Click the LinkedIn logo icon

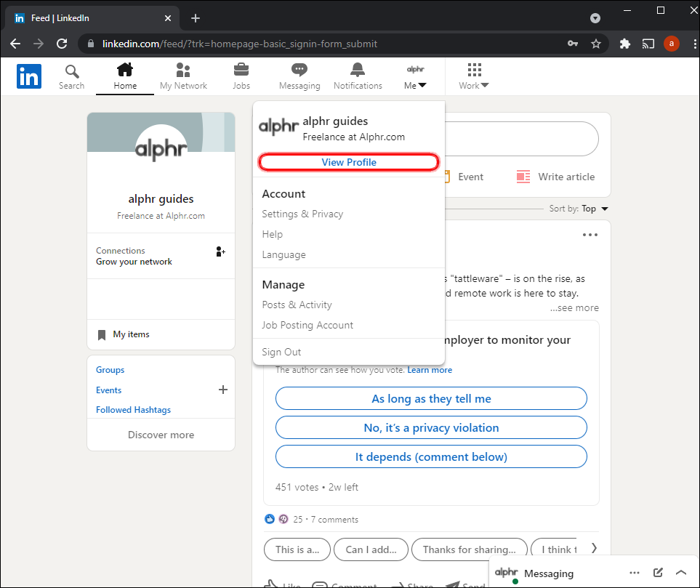point(29,76)
